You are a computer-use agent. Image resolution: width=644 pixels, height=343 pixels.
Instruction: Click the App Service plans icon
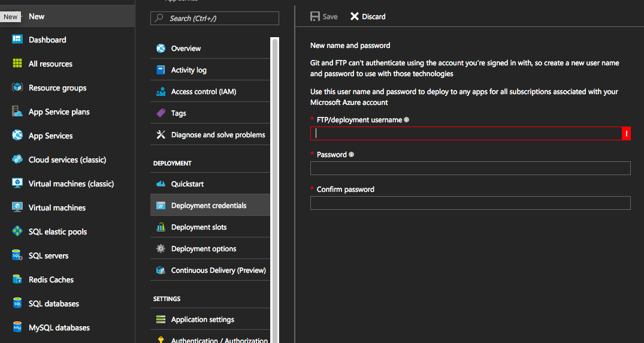pos(17,111)
